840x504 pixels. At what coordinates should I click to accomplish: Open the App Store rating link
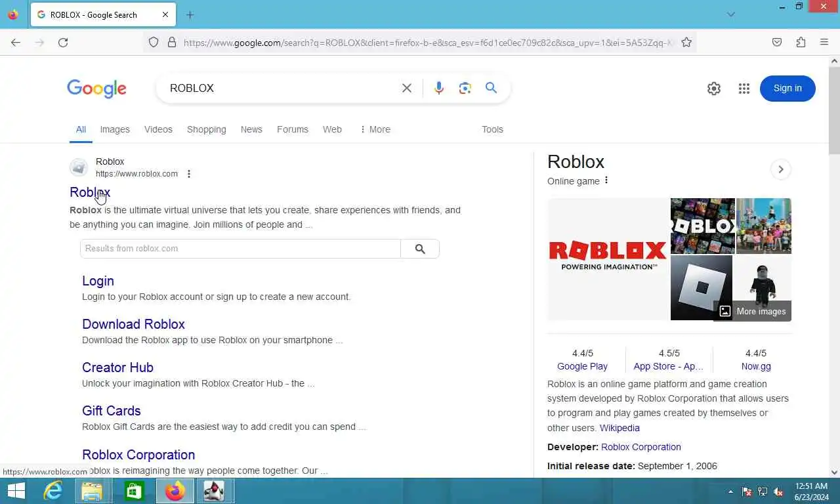(x=668, y=367)
